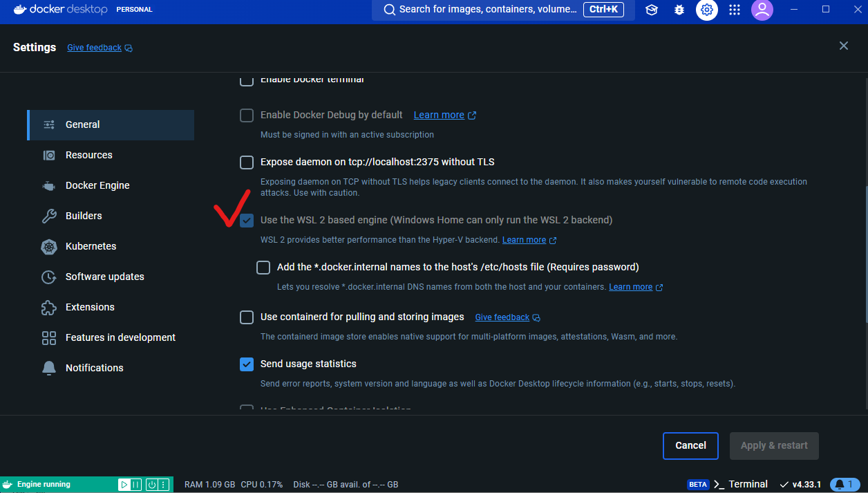Image resolution: width=868 pixels, height=493 pixels.
Task: Click the Software updates clock icon
Action: [49, 277]
